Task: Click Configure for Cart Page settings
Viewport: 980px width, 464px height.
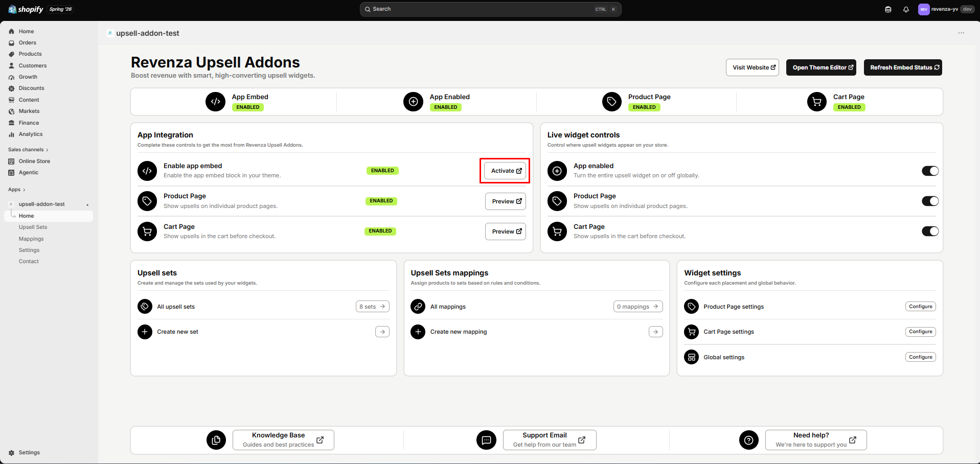Action: 921,332
